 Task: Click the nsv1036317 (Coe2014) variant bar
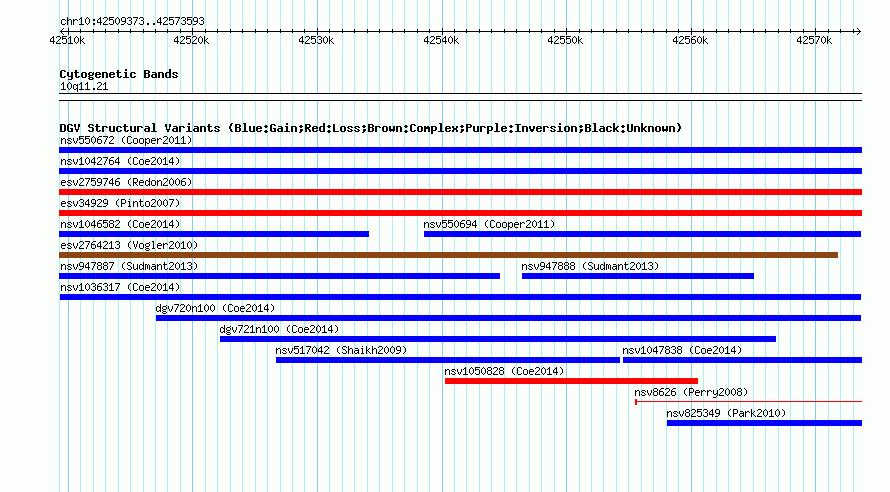pyautogui.click(x=460, y=297)
